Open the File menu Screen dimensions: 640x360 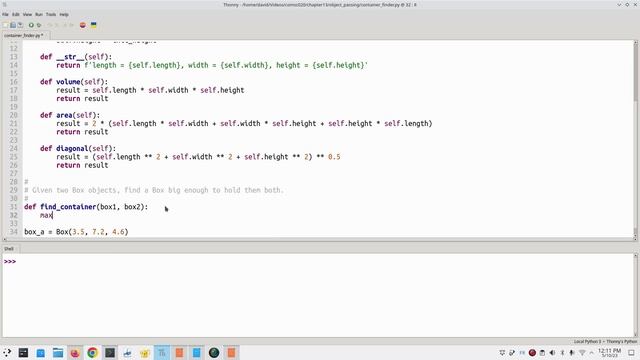tap(5, 14)
